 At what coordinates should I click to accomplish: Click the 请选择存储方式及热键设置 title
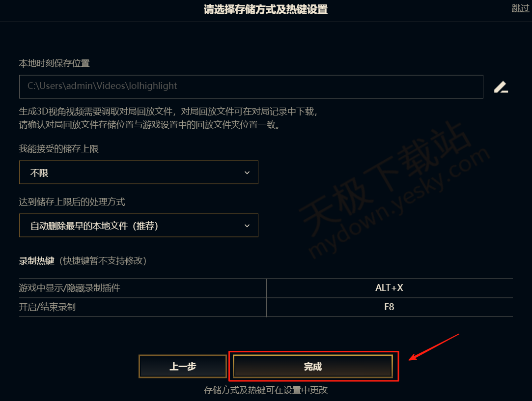(266, 9)
